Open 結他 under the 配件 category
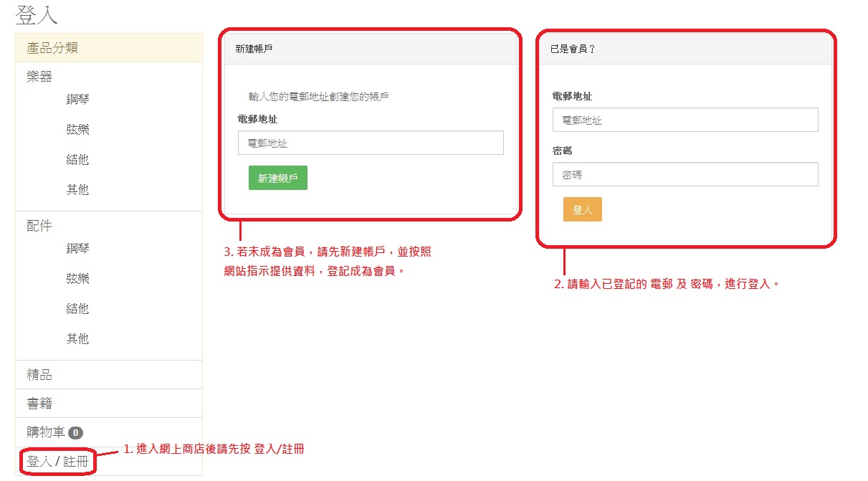The height and width of the screenshot is (481, 868). pos(77,309)
